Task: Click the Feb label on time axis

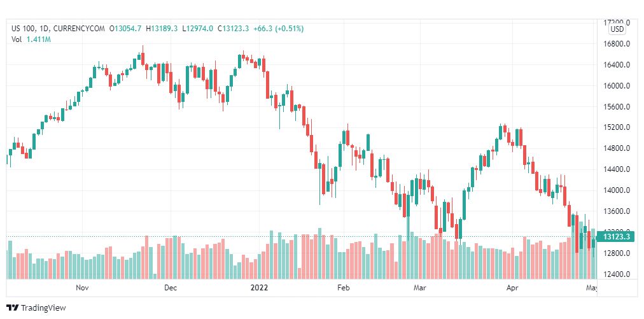Action: [343, 288]
